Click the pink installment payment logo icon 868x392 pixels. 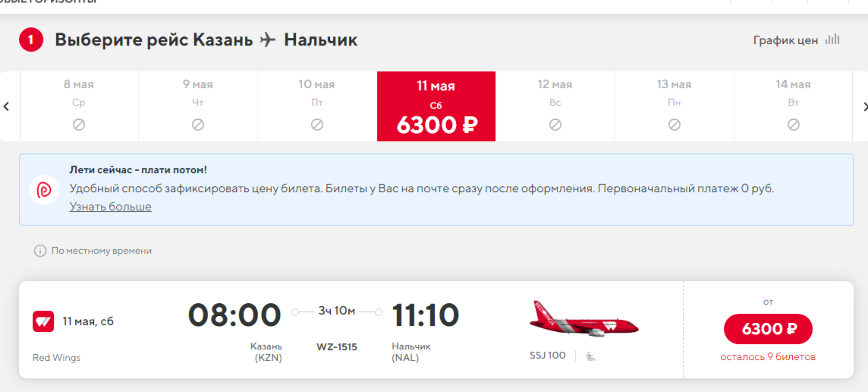tap(44, 190)
